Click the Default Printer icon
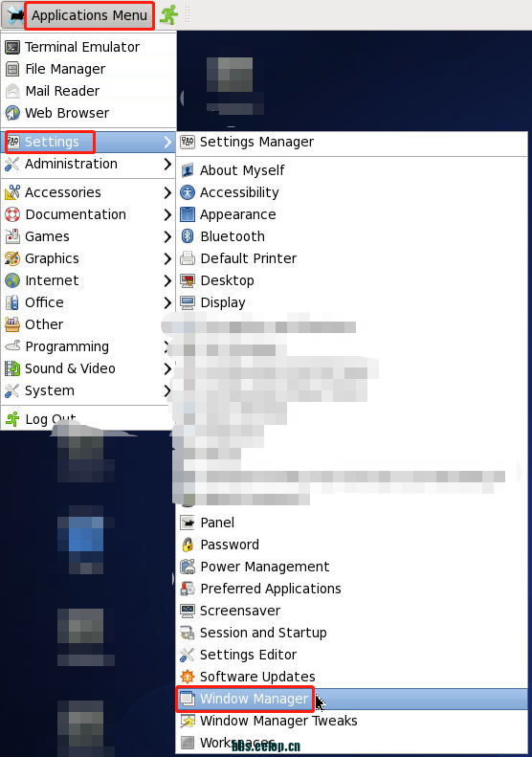The image size is (532, 757). 188,258
